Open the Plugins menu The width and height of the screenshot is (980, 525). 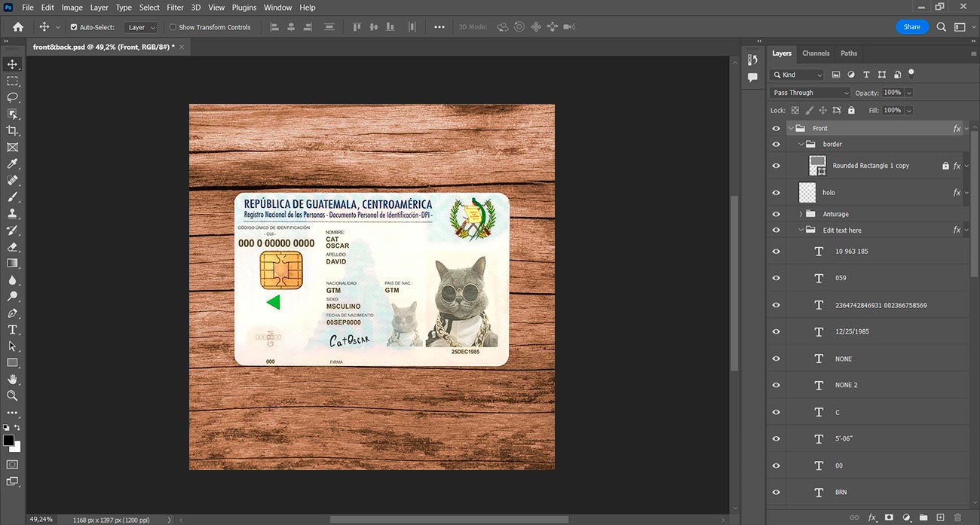pos(244,8)
